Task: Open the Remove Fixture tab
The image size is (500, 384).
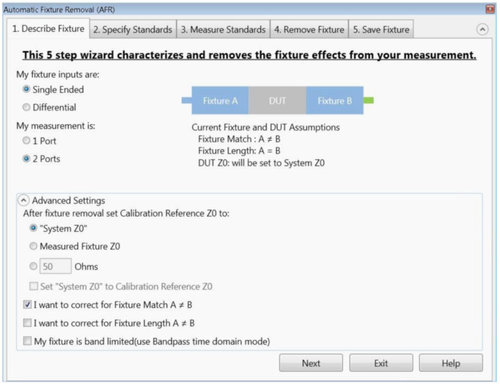Action: click(x=309, y=30)
